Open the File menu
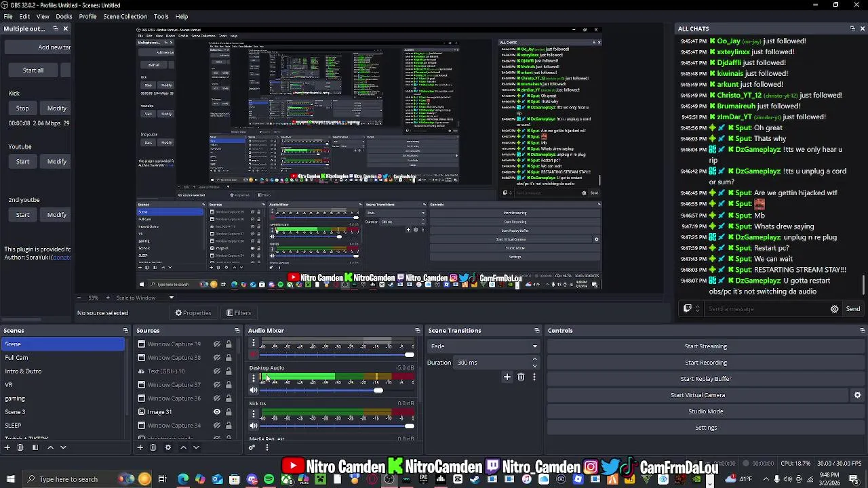This screenshot has width=868, height=488. pyautogui.click(x=8, y=16)
